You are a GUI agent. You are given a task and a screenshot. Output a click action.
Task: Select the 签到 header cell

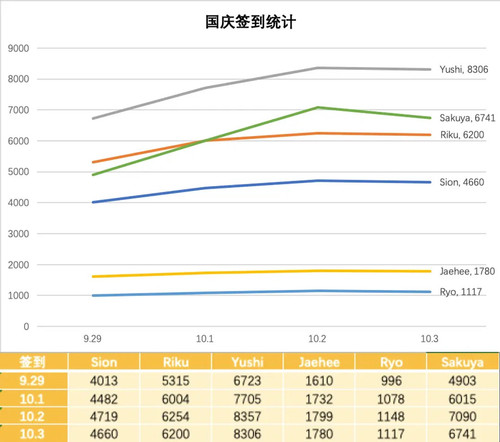coord(34,362)
